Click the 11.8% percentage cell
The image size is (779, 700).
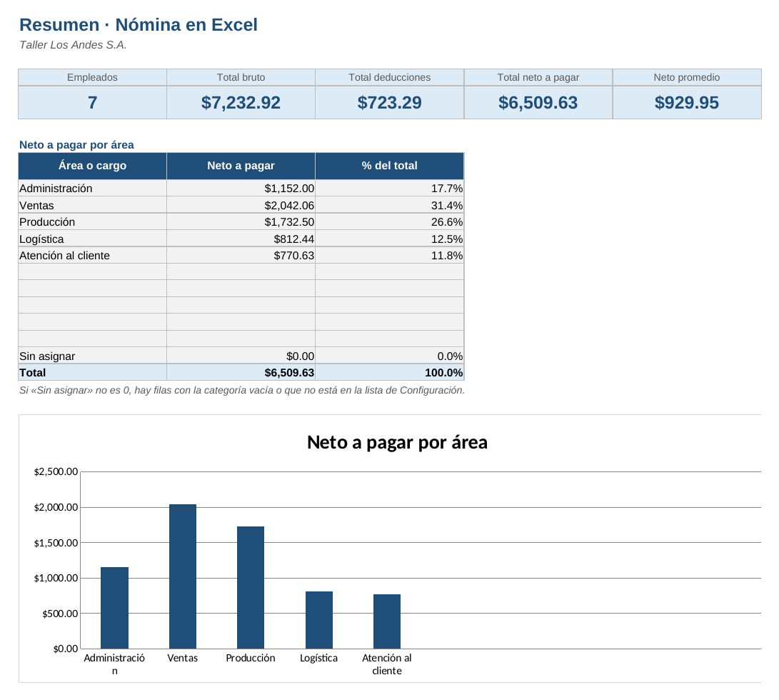point(390,255)
